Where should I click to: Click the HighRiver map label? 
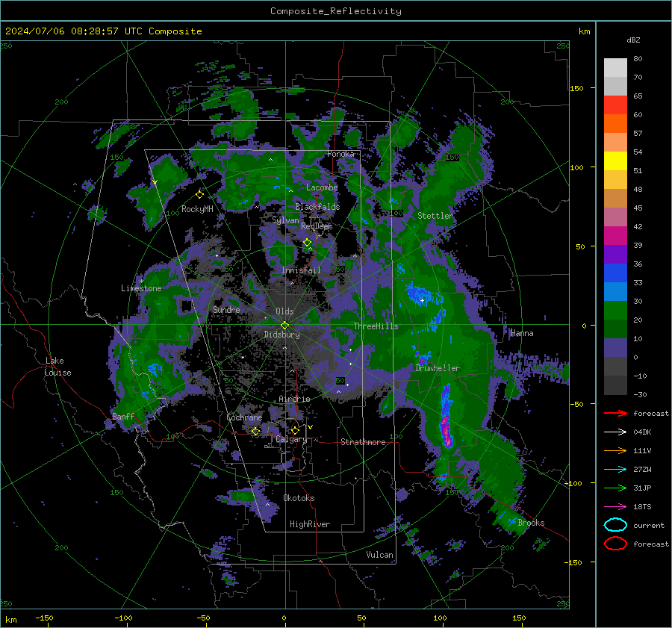coord(310,524)
